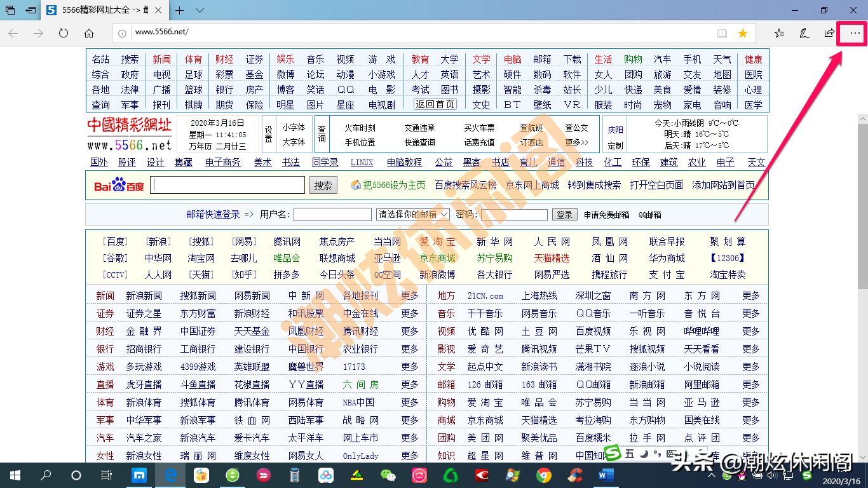Click 更多>> in the 查询 tools box
Screen dimensions: 868x488
click(x=577, y=142)
